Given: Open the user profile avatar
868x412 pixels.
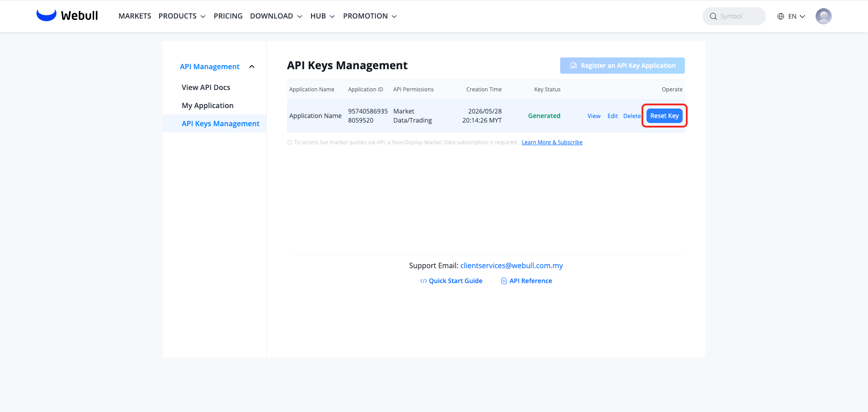Looking at the screenshot, I should pyautogui.click(x=823, y=16).
